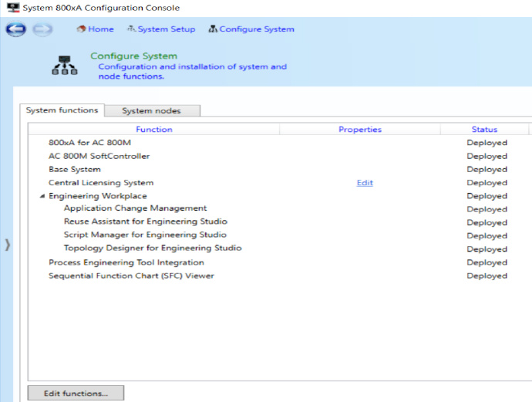This screenshot has height=402, width=532.
Task: Click the configuration and installation description text
Action: coord(193,71)
